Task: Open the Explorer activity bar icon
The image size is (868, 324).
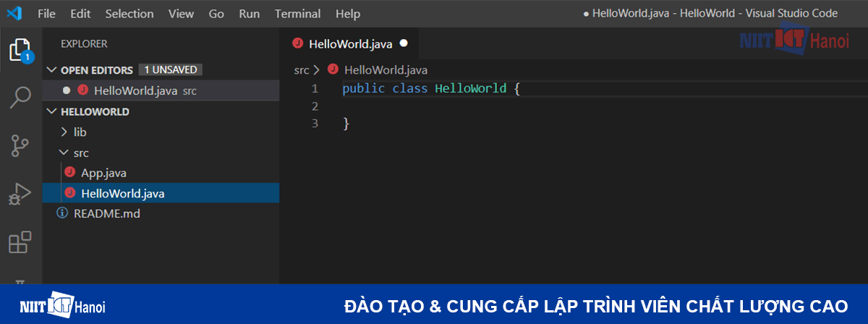Action: [20, 51]
